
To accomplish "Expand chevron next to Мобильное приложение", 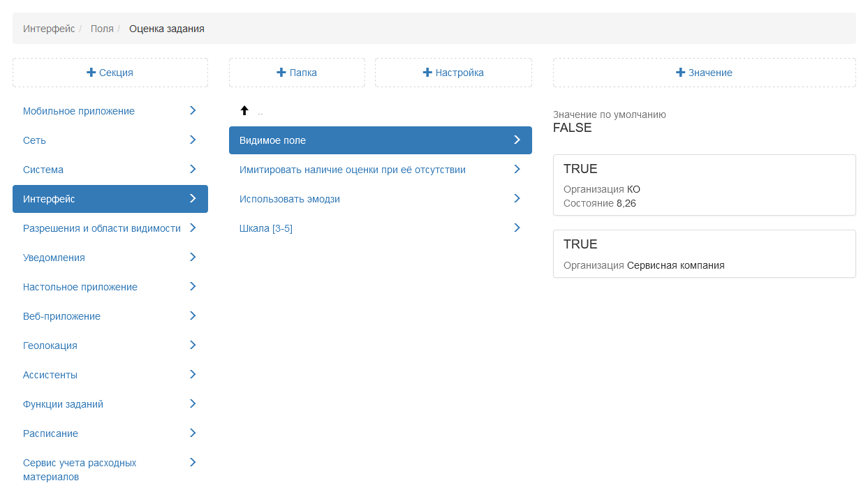I will [193, 111].
